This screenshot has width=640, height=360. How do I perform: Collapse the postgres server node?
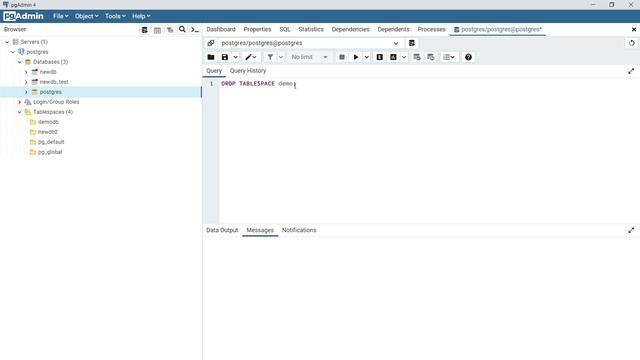pyautogui.click(x=13, y=52)
